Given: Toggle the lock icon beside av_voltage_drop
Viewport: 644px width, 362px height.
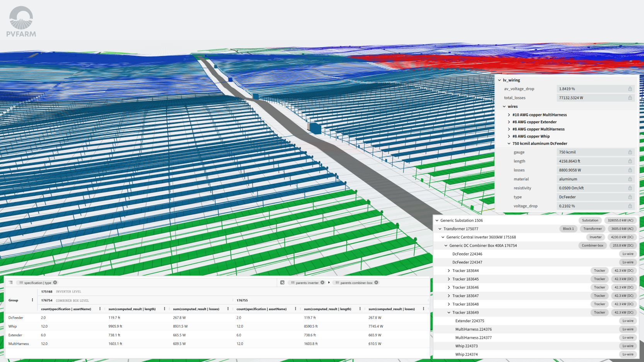Looking at the screenshot, I should click(x=629, y=88).
